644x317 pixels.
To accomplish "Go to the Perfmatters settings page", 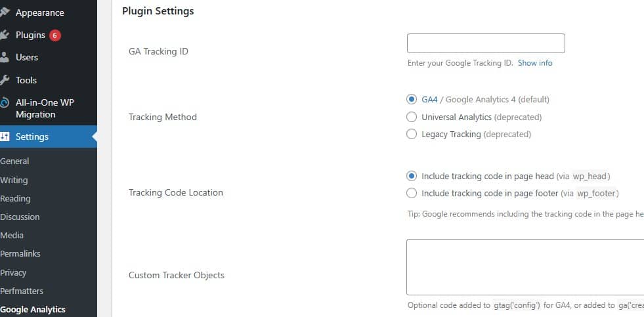I will click(22, 291).
